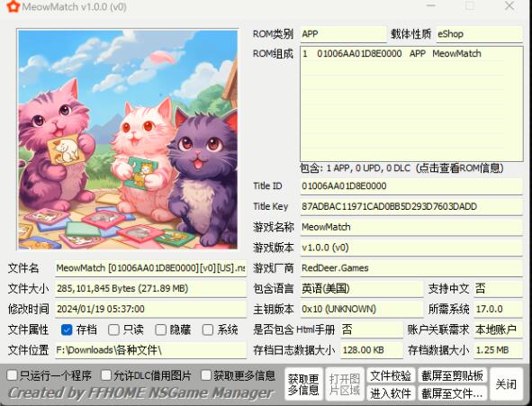The width and height of the screenshot is (532, 406).
Task: Click the 文件名 field with MeowMatch nsp name
Action: coord(150,268)
